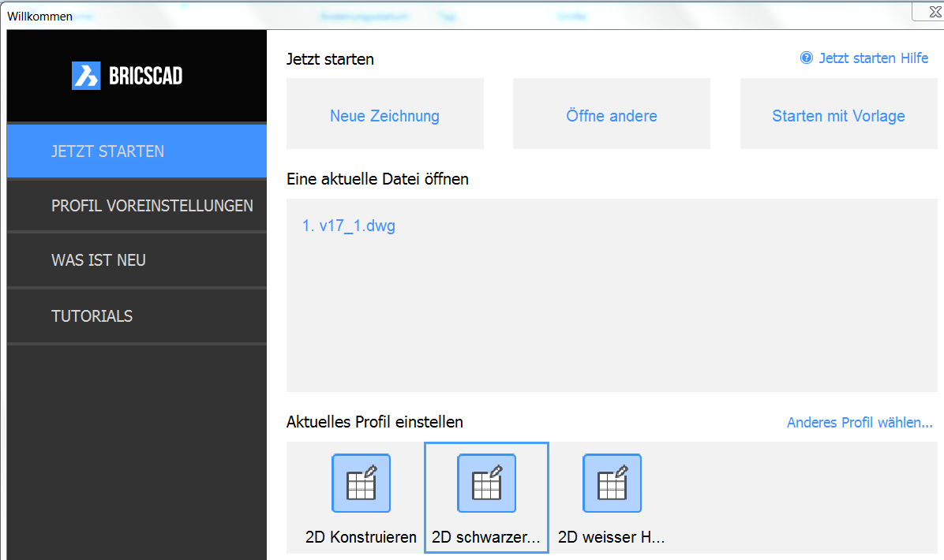Click the 2D Konstruieren label
Viewport: 944px width, 560px height.
(361, 536)
